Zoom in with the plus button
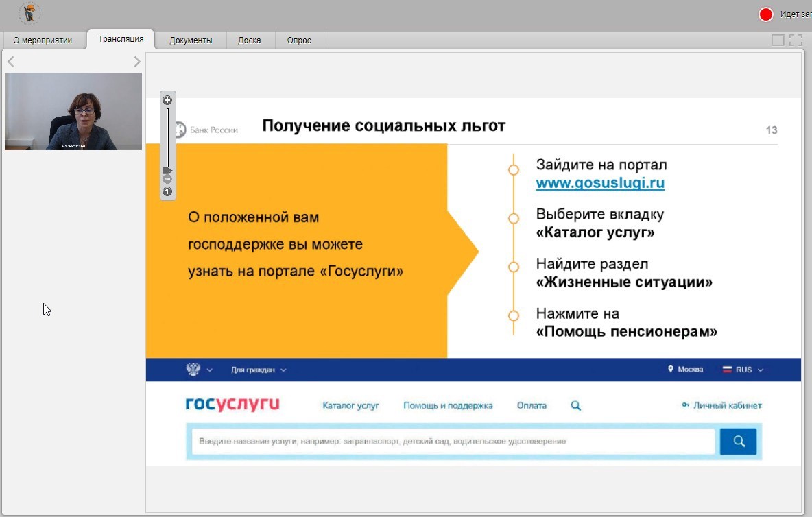 coord(167,100)
